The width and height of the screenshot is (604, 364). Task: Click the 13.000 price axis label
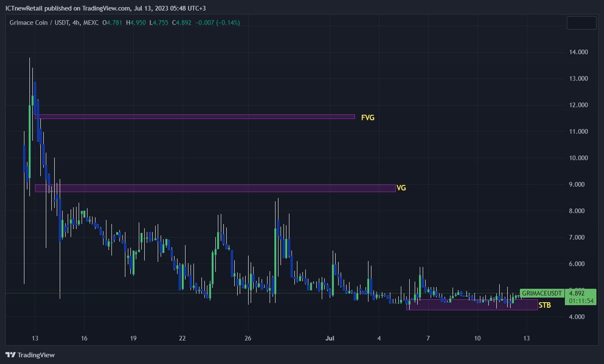(x=578, y=79)
